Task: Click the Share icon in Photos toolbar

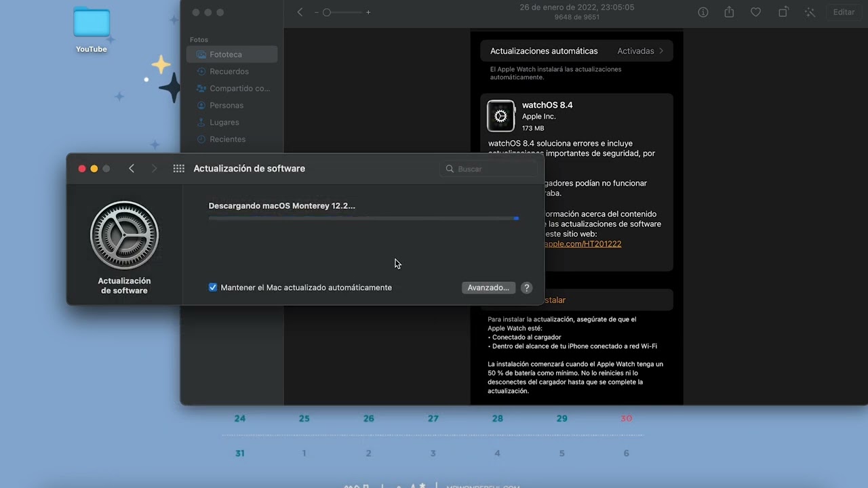Action: pos(729,12)
